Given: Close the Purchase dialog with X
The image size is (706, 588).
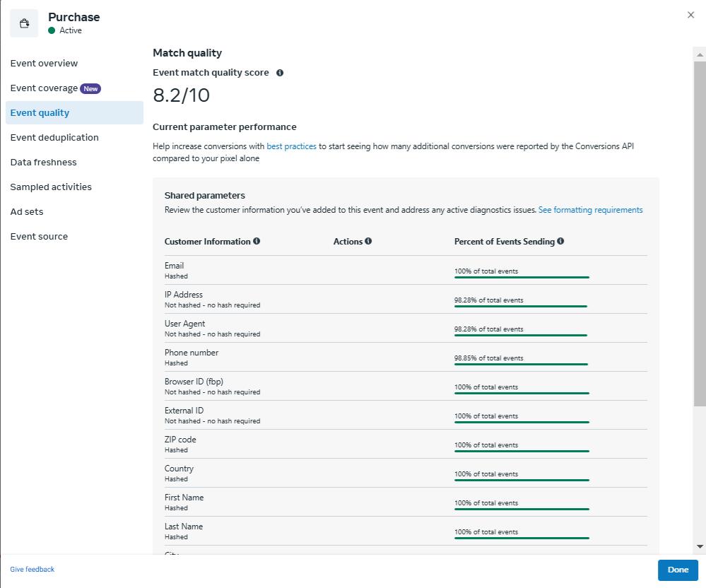Looking at the screenshot, I should point(690,15).
